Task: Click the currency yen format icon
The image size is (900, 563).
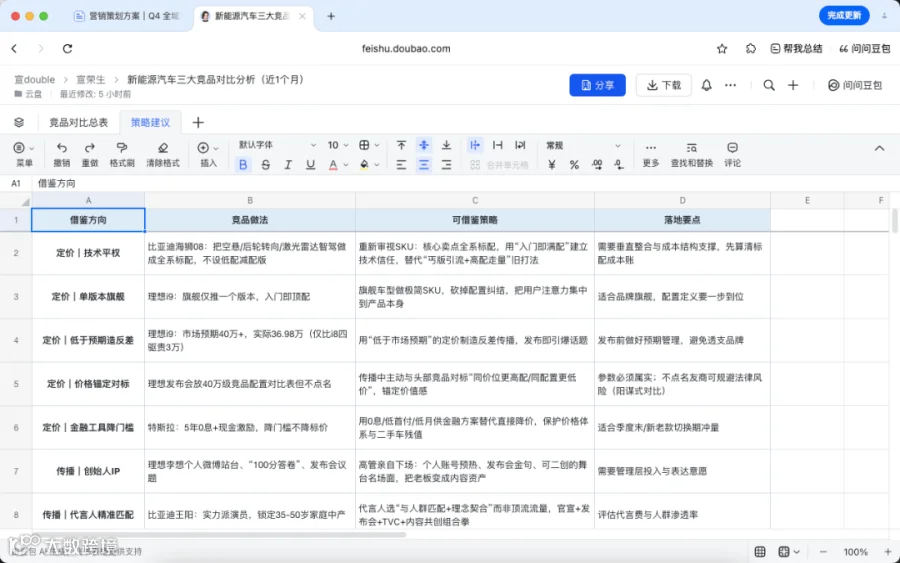Action: coord(552,165)
